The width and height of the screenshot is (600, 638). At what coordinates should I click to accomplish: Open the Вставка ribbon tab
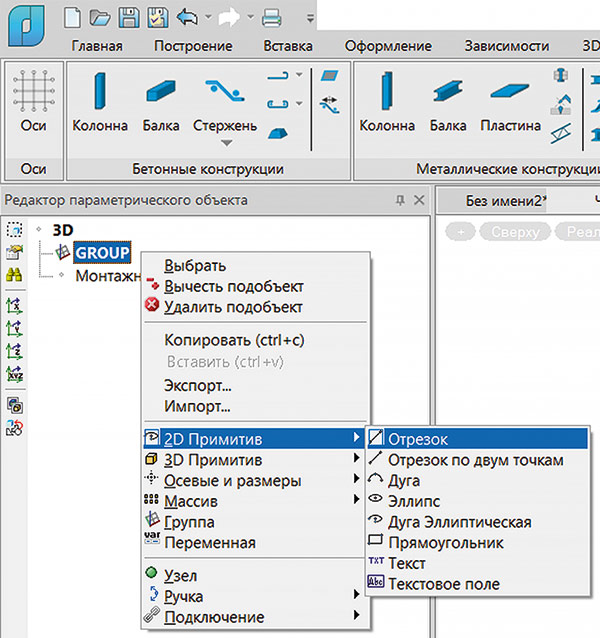(x=288, y=46)
